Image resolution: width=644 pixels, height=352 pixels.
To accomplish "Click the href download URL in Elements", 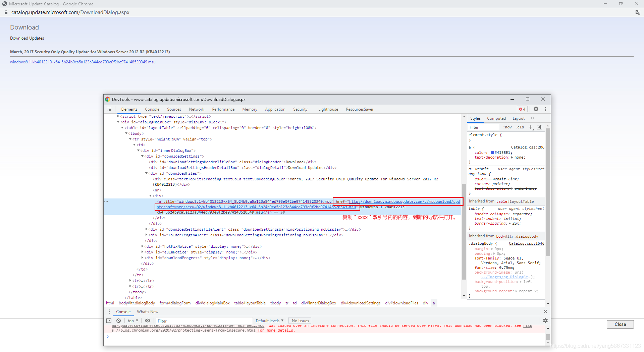I will tap(404, 202).
